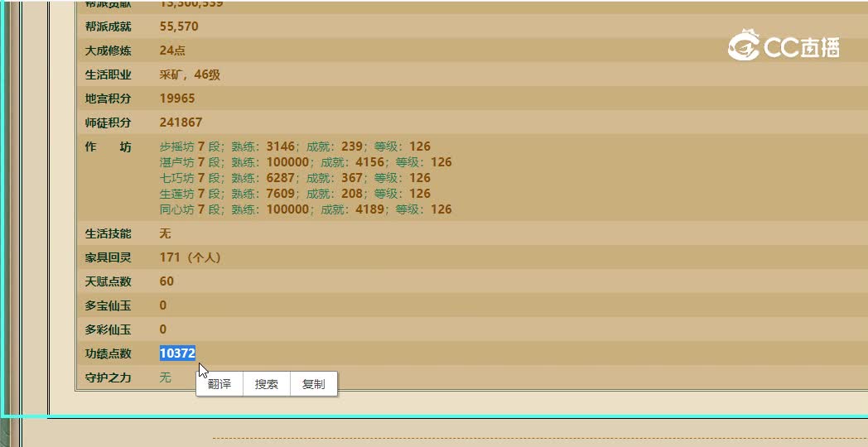This screenshot has height=447, width=868.
Task: Choose 复制 from the context menu
Action: coord(313,384)
